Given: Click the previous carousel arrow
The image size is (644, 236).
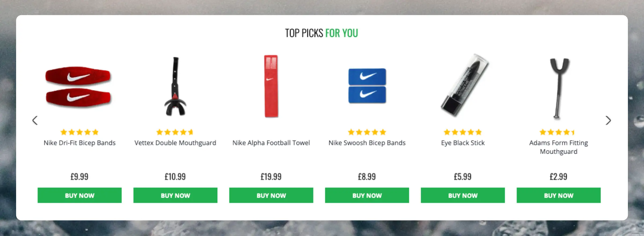Looking at the screenshot, I should tap(35, 120).
